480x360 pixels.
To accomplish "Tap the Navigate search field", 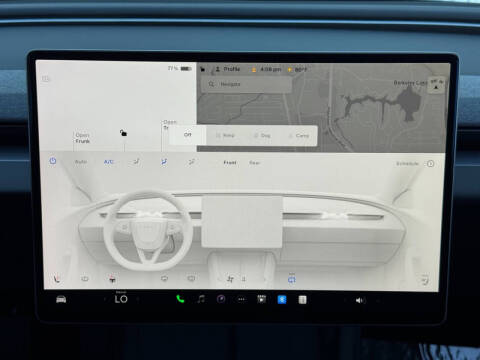I will (247, 84).
